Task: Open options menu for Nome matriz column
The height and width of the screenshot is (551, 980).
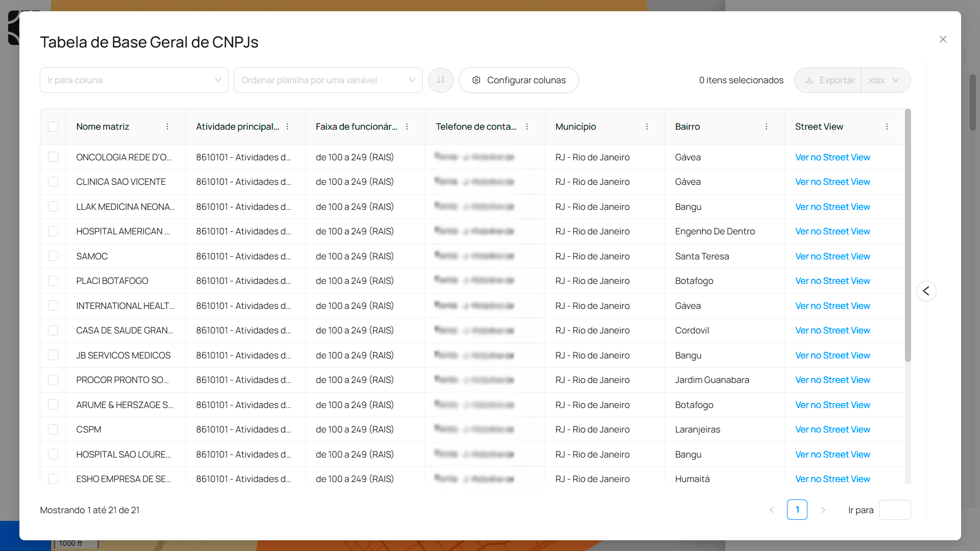Action: click(x=168, y=127)
